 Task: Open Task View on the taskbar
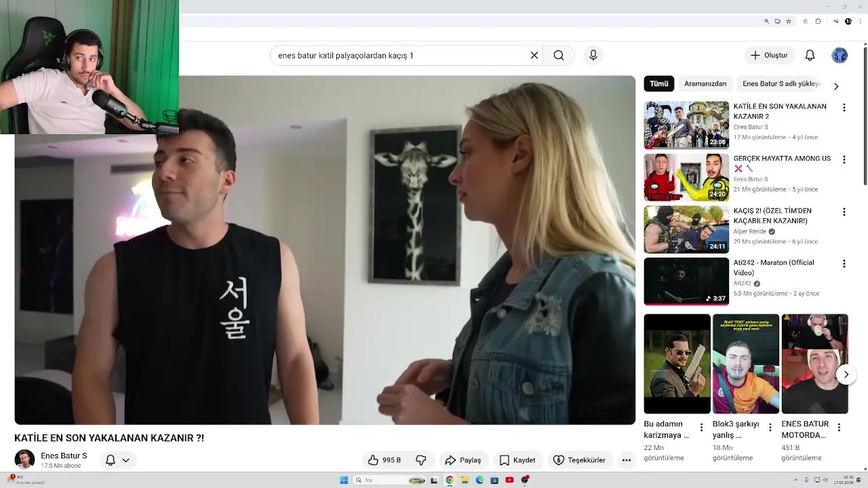click(434, 480)
